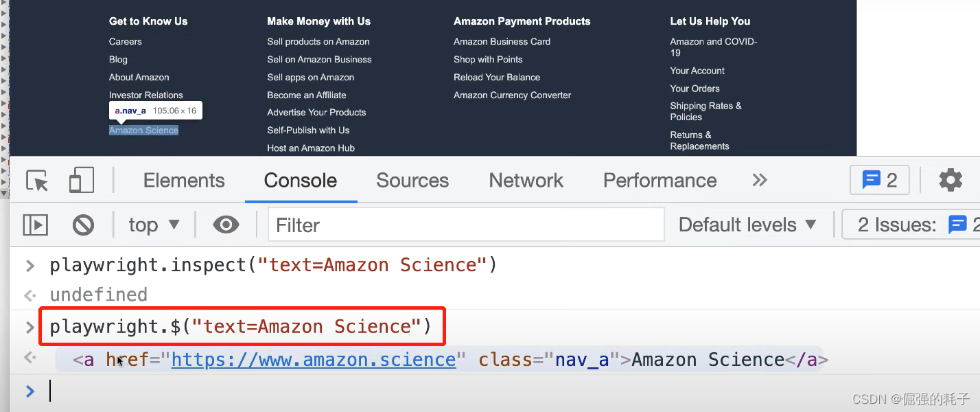
Task: Show the console sidebar panel icon
Action: [x=36, y=225]
